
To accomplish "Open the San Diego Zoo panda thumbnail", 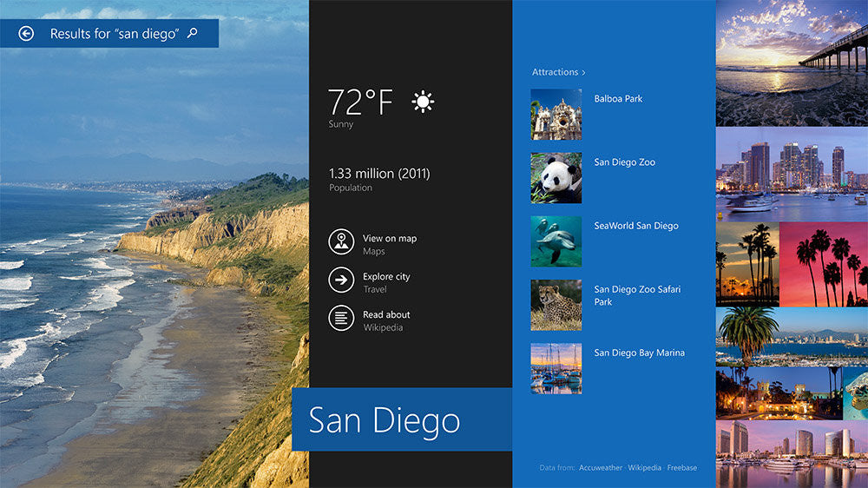I will click(556, 178).
